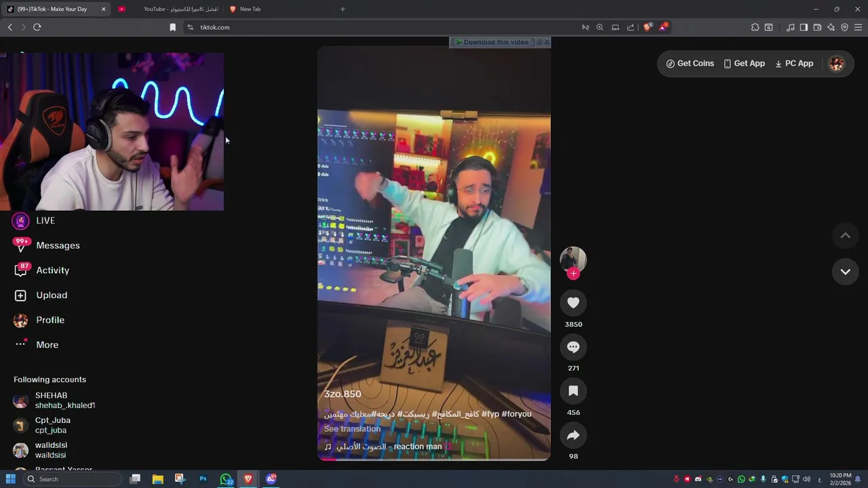Viewport: 868px width, 488px height.
Task: Close the TikTok browser tab
Action: point(104,9)
